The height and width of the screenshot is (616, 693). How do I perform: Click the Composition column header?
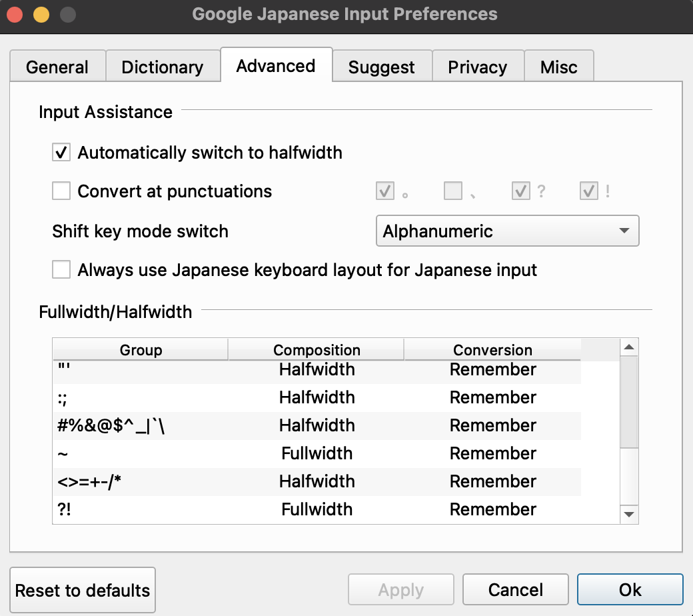point(317,350)
